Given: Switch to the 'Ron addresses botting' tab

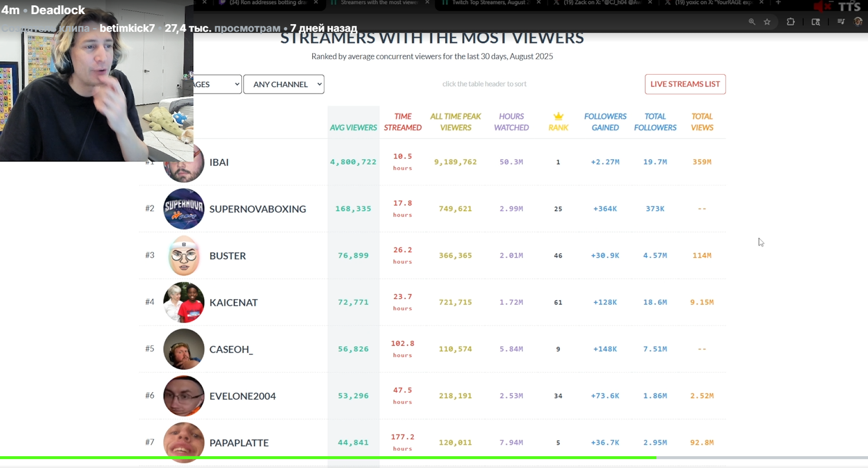Looking at the screenshot, I should [x=268, y=3].
